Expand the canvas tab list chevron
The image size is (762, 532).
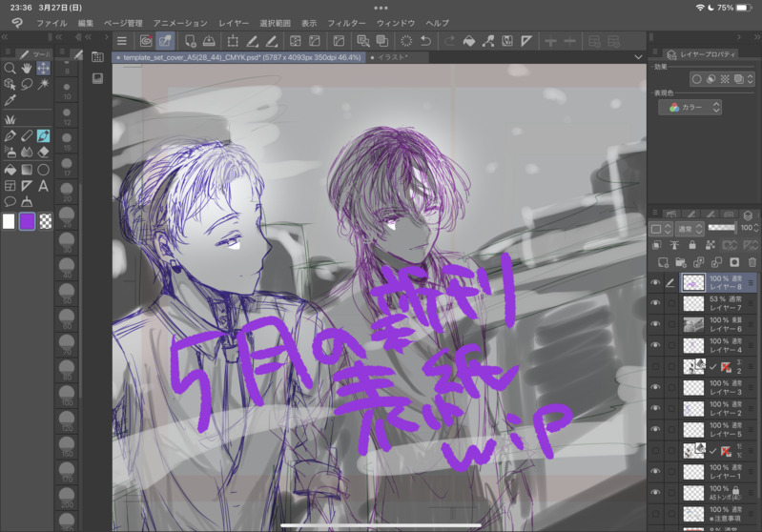click(x=638, y=57)
